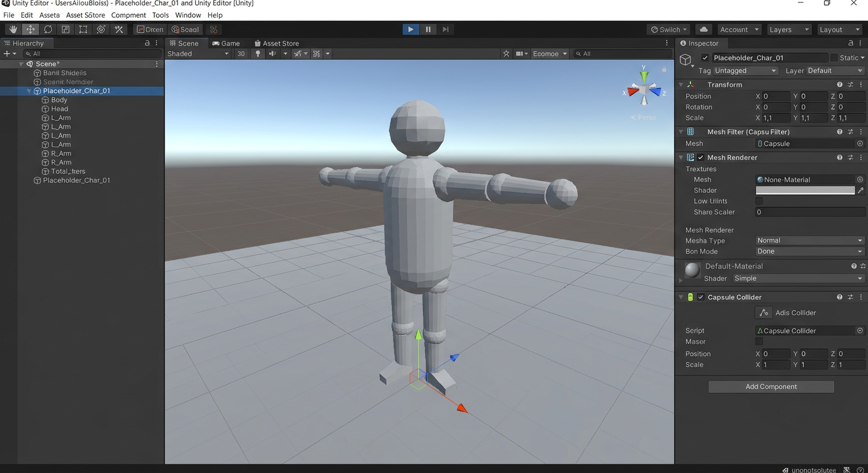Select the Rotate tool

pyautogui.click(x=48, y=30)
